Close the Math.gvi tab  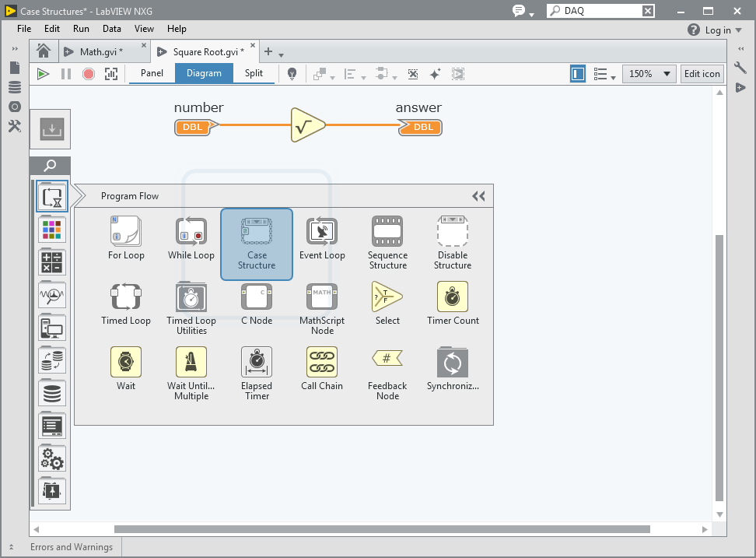coord(144,45)
